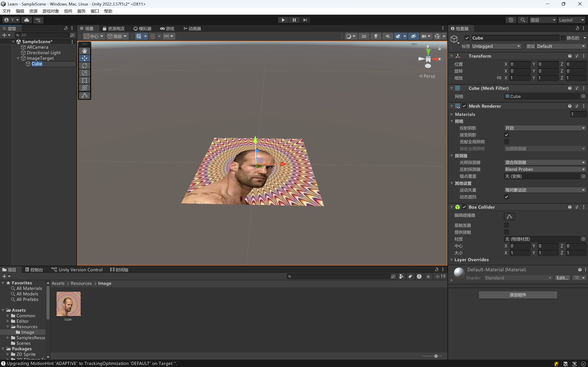Select the Rotate tool
588x367 pixels.
pyautogui.click(x=84, y=66)
